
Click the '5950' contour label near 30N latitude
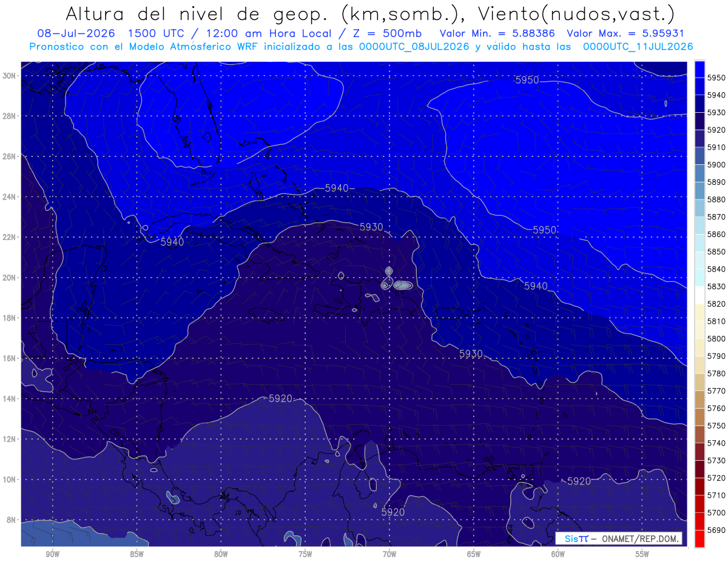[x=527, y=80]
